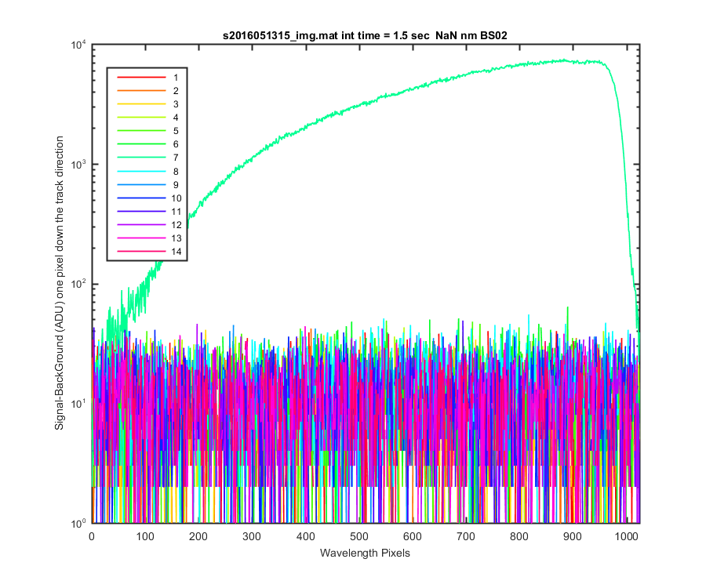
Task: Select legend entry 3 yellow line
Action: 141,104
